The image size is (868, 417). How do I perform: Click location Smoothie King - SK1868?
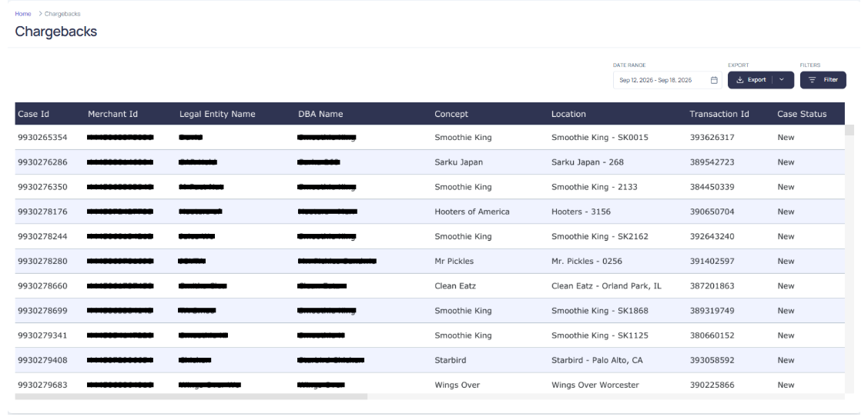coord(599,311)
